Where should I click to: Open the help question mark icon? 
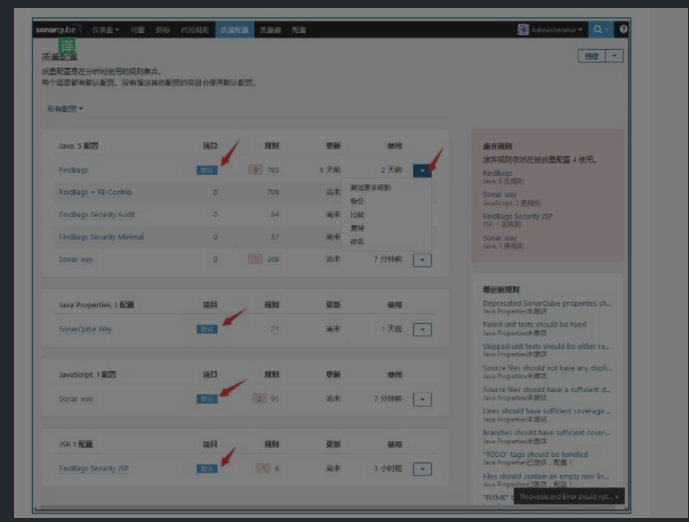pos(623,29)
